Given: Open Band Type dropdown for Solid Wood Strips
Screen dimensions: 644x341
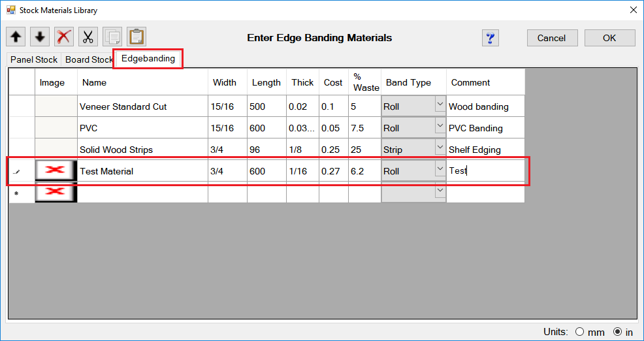Looking at the screenshot, I should click(440, 148).
